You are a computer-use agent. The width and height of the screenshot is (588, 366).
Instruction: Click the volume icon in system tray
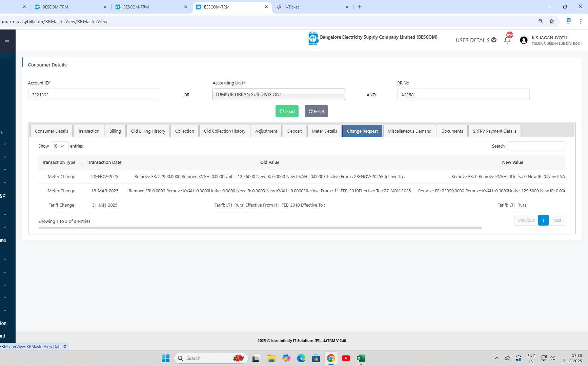pos(553,358)
